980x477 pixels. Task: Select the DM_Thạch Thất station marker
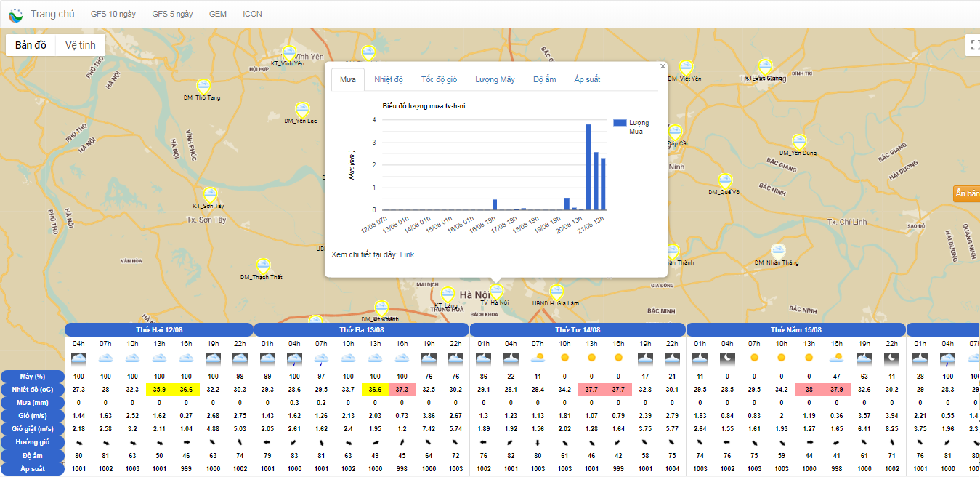tap(262, 266)
